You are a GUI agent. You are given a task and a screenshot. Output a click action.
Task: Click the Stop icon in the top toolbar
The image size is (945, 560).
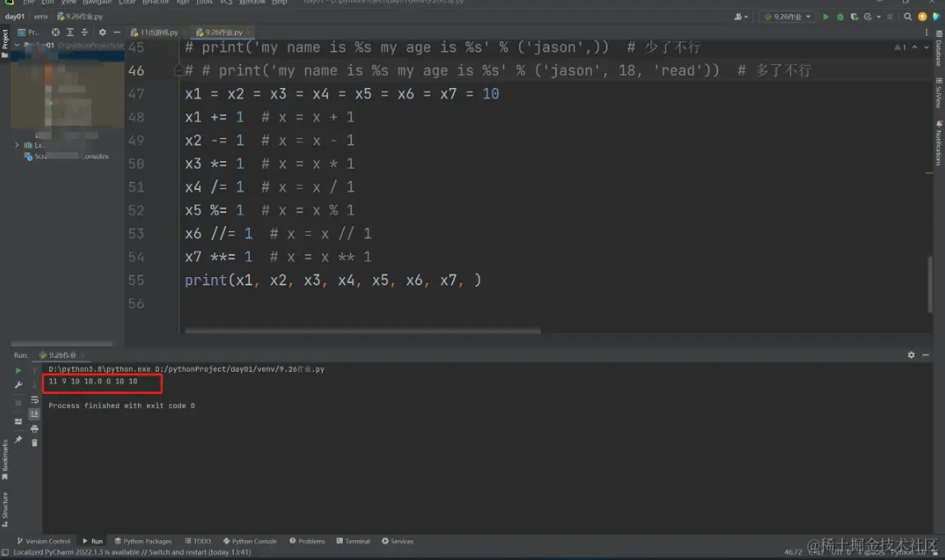(x=890, y=17)
